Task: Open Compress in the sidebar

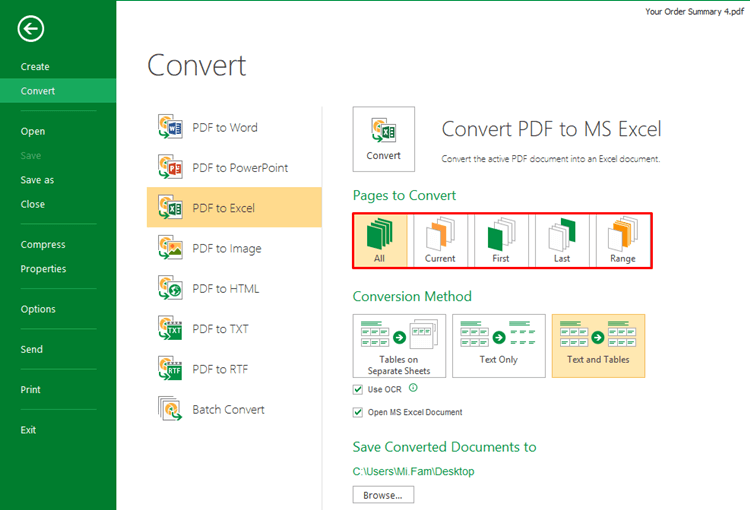Action: [43, 244]
